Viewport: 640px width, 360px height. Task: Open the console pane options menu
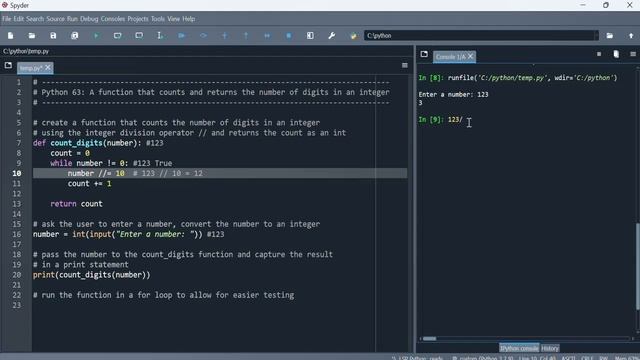click(633, 54)
